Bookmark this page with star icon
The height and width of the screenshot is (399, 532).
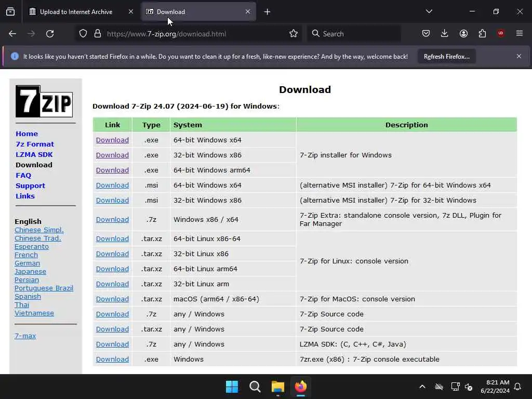click(294, 34)
